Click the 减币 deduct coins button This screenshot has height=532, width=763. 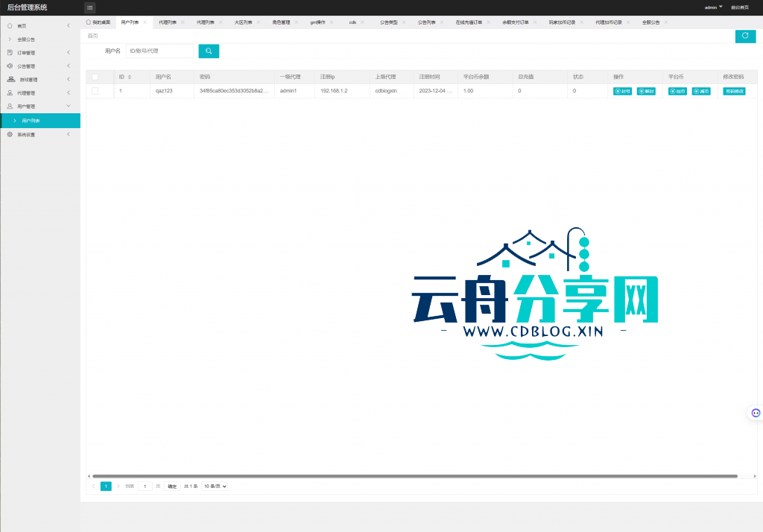pos(701,91)
